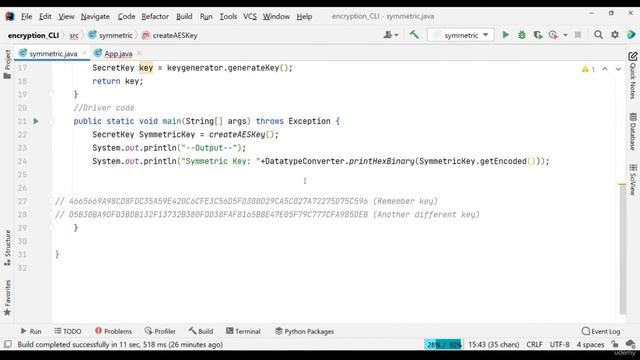
Task: Open IDE settings gear
Action: click(615, 35)
